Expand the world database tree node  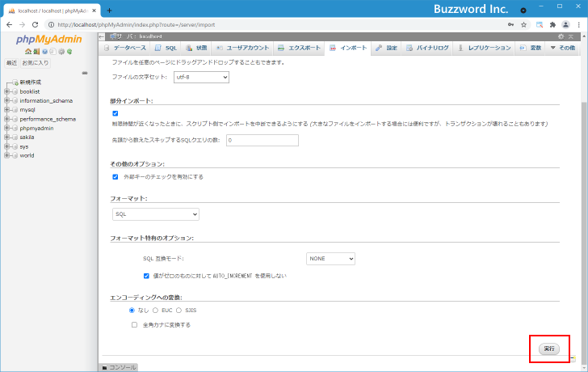coord(6,155)
